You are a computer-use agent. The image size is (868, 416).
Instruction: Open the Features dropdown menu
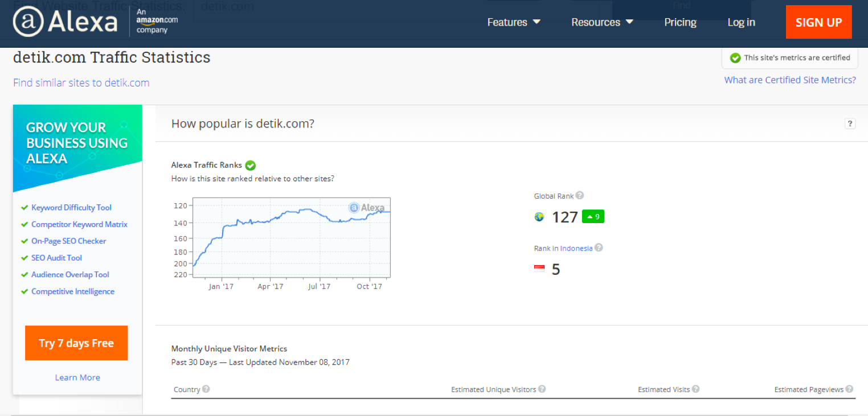(514, 22)
